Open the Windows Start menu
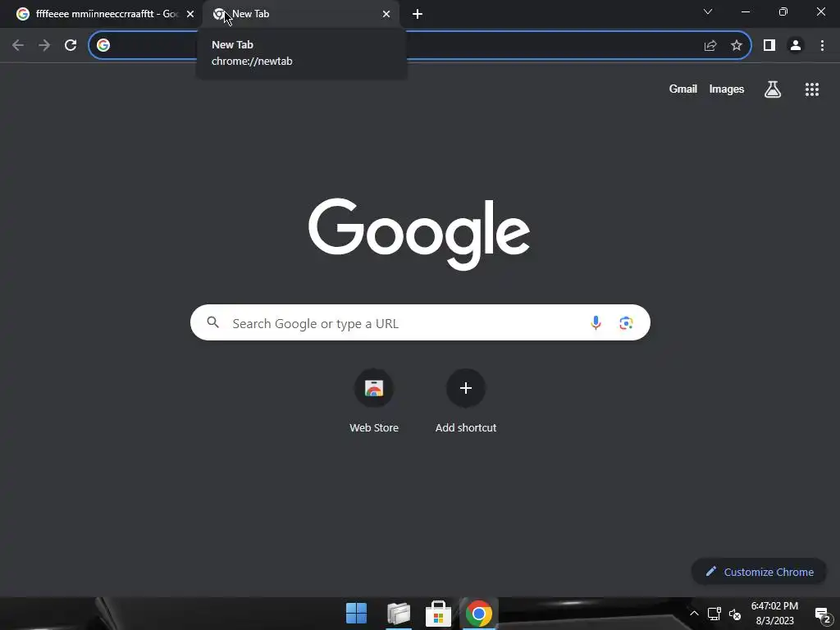The image size is (840, 630). 356,614
